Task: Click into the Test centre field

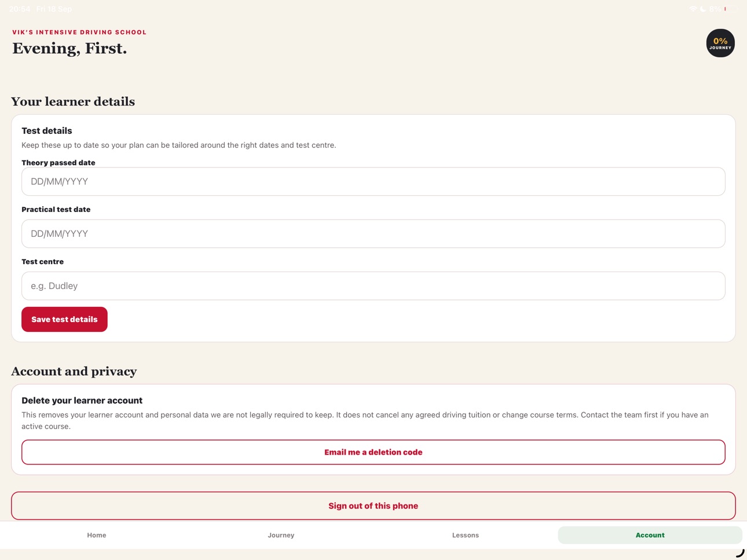Action: (373, 286)
